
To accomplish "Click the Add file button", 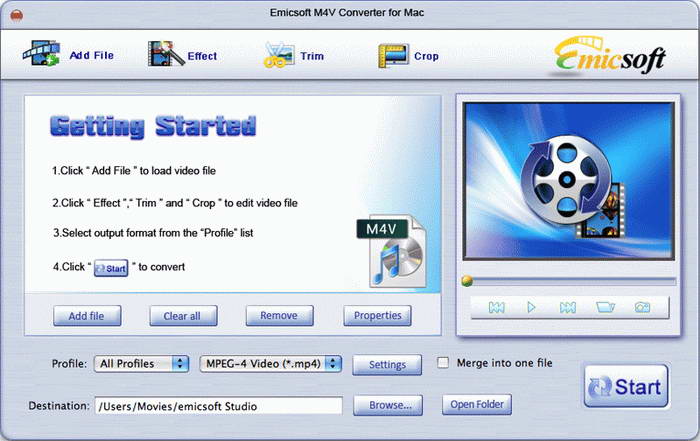I will [x=87, y=316].
